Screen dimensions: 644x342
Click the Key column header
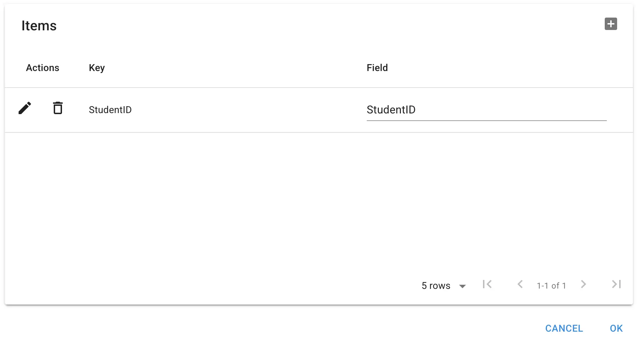97,68
